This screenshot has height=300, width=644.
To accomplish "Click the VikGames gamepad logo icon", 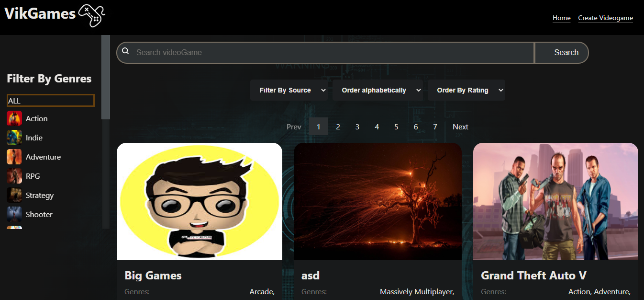I will pos(92,16).
